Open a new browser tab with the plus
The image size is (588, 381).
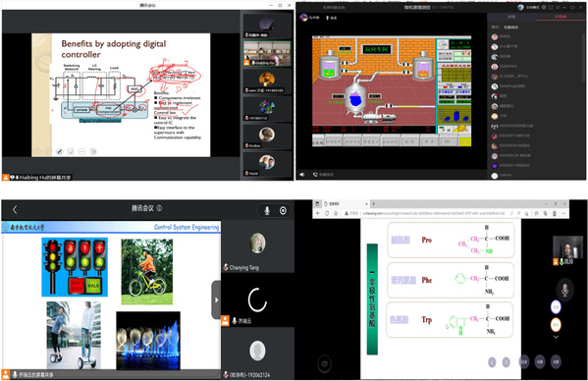pyautogui.click(x=373, y=203)
